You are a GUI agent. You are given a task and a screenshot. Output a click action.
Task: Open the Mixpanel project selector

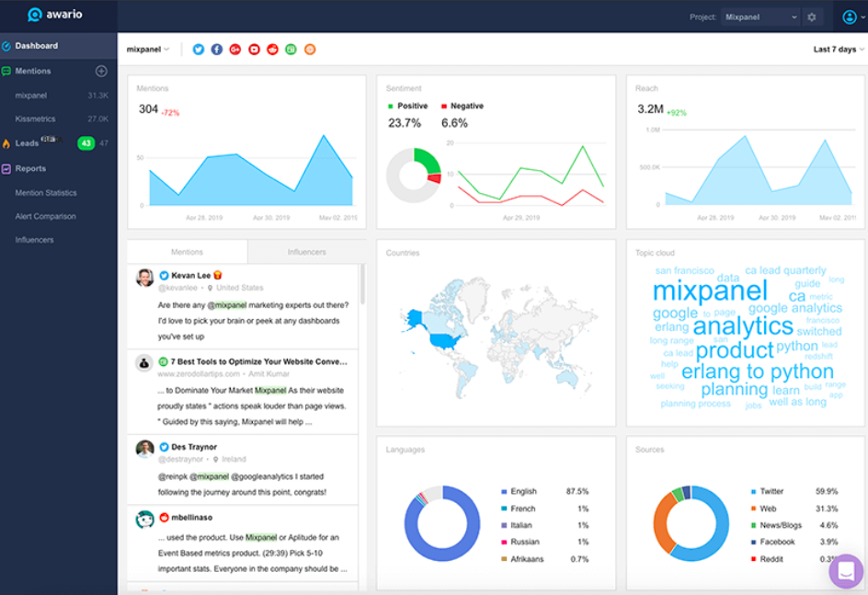coord(759,17)
